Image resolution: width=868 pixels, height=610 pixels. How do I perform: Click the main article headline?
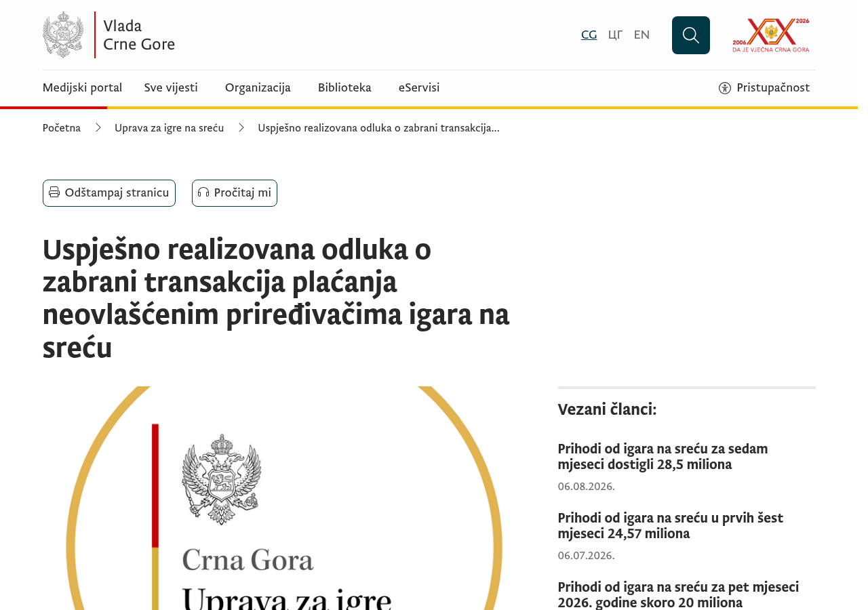point(276,299)
